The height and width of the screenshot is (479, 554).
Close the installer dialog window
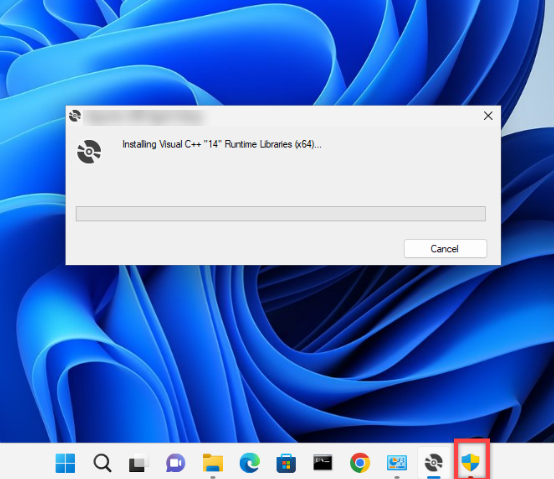click(x=488, y=116)
